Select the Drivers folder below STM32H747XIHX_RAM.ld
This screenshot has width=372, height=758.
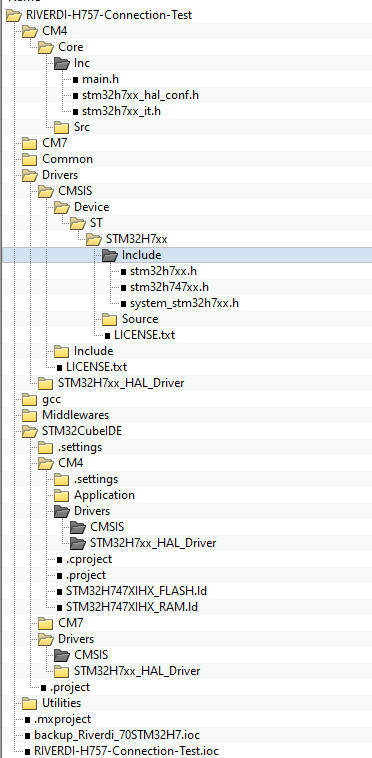(x=76, y=639)
